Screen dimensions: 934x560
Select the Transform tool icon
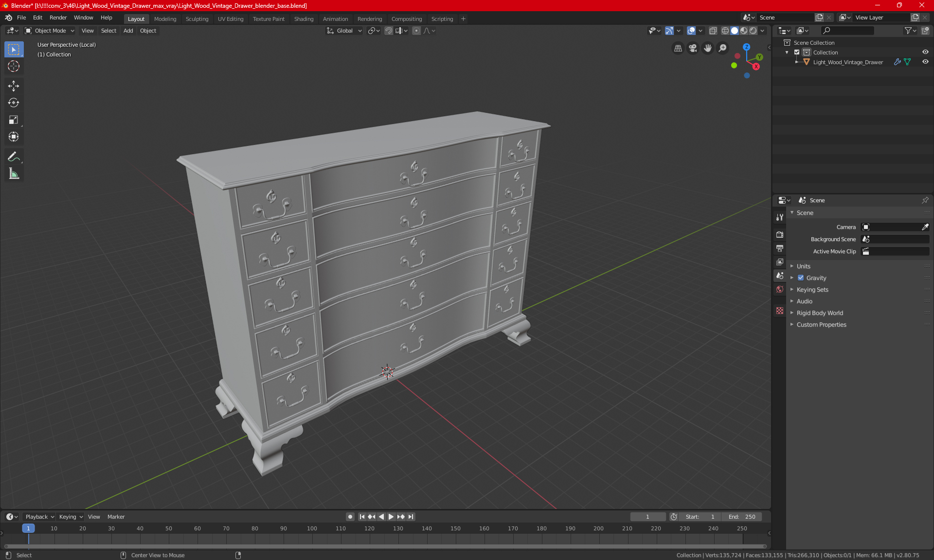[x=13, y=137]
